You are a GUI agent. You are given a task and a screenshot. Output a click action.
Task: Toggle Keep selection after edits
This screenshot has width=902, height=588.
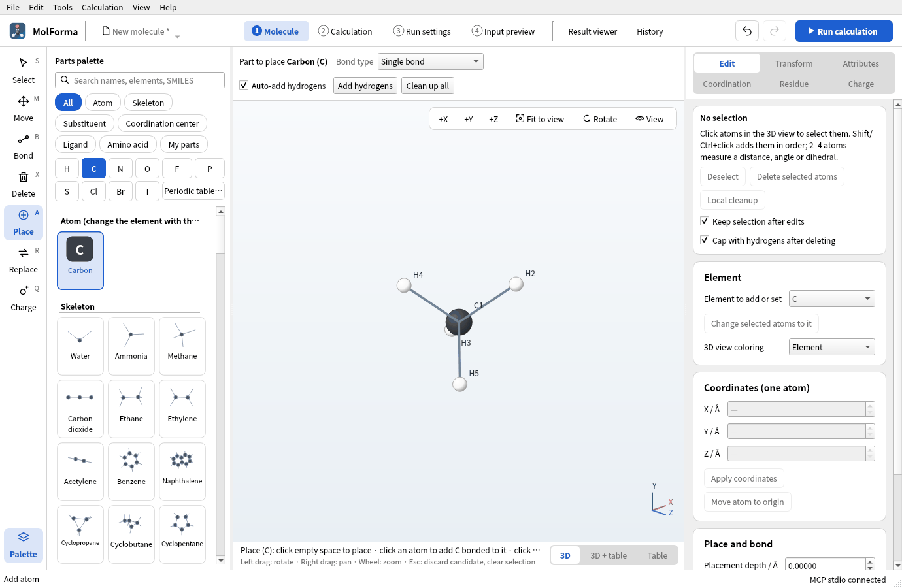[705, 221]
